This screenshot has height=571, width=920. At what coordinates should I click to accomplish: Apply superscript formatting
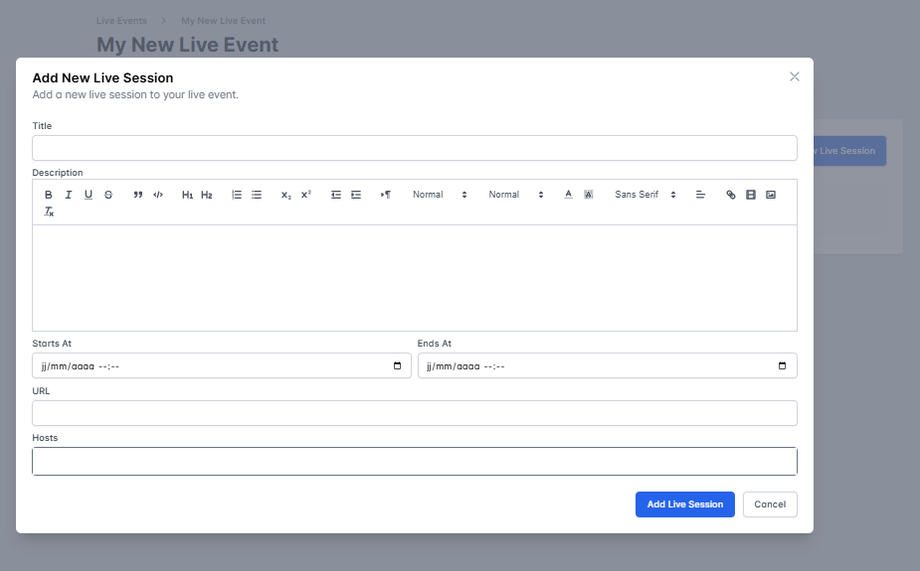pos(306,195)
